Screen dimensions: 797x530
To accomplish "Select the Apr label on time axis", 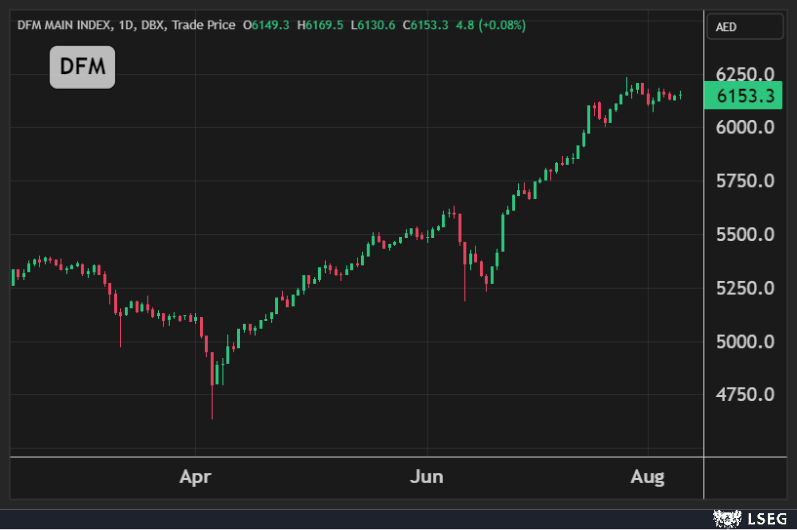I will pos(194,478).
